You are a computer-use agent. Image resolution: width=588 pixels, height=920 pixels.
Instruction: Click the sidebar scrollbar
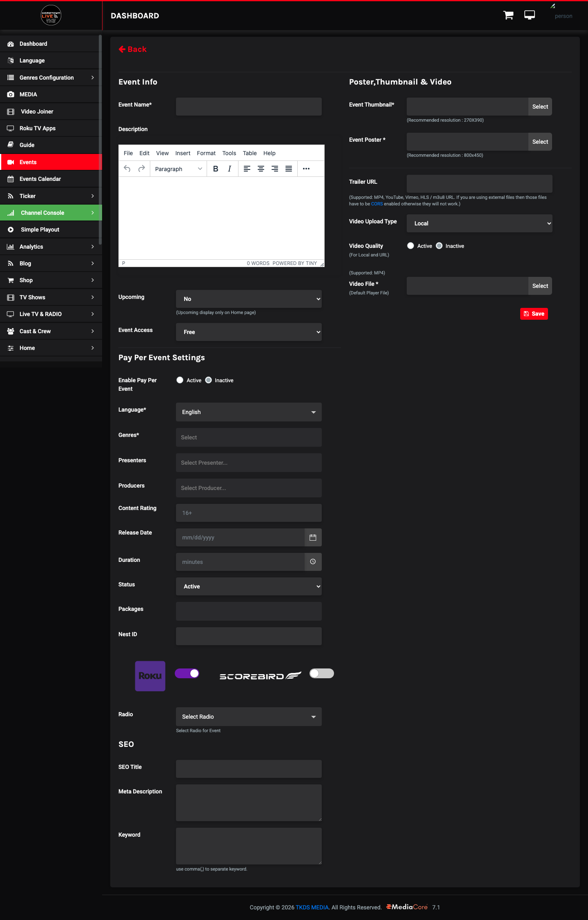click(x=100, y=140)
